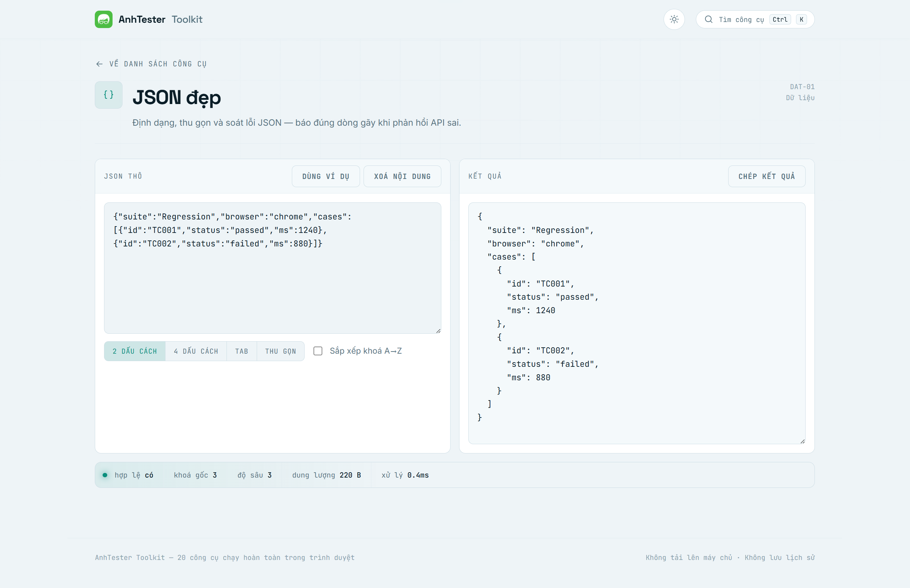
Task: Click the DÙNG VÍ DỤ button
Action: pos(326,176)
